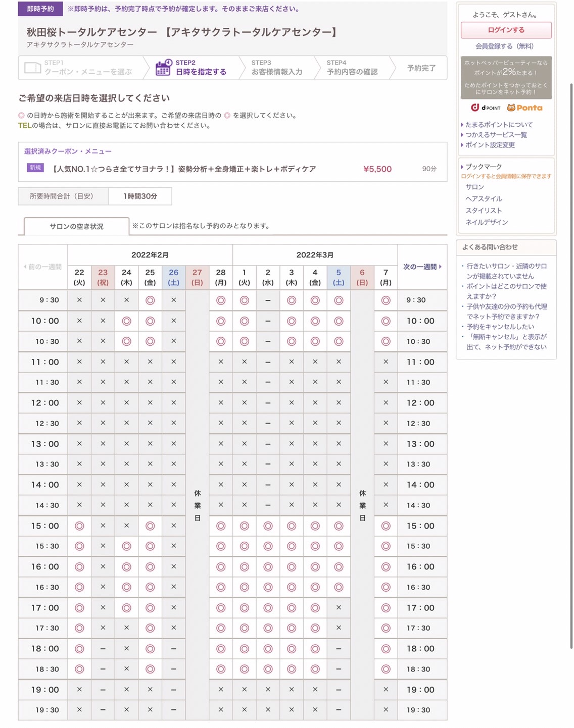Select the 18:30 slot on March 4

315,669
